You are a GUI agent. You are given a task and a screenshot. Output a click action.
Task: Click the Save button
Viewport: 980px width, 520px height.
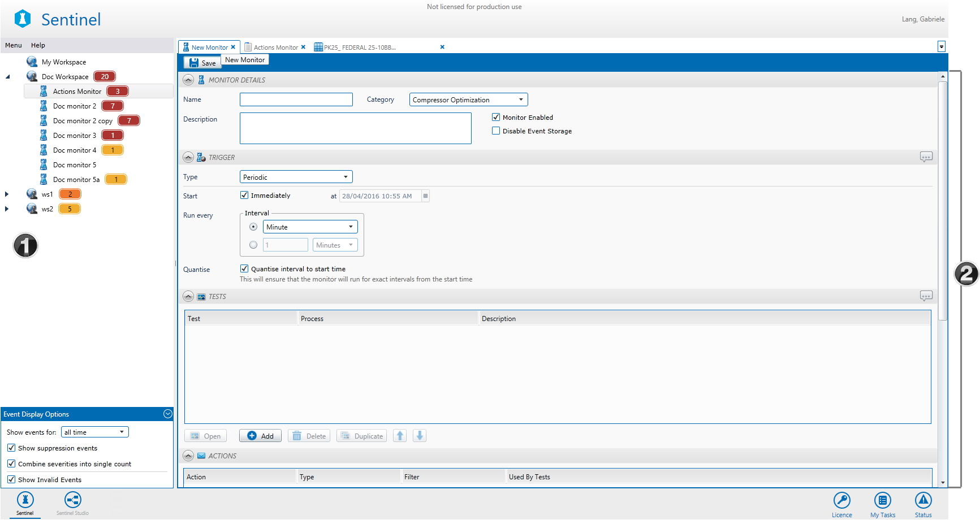pos(202,63)
